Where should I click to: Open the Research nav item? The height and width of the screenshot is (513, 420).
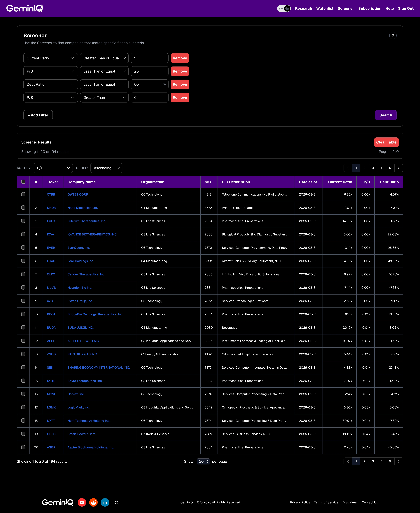pyautogui.click(x=303, y=8)
